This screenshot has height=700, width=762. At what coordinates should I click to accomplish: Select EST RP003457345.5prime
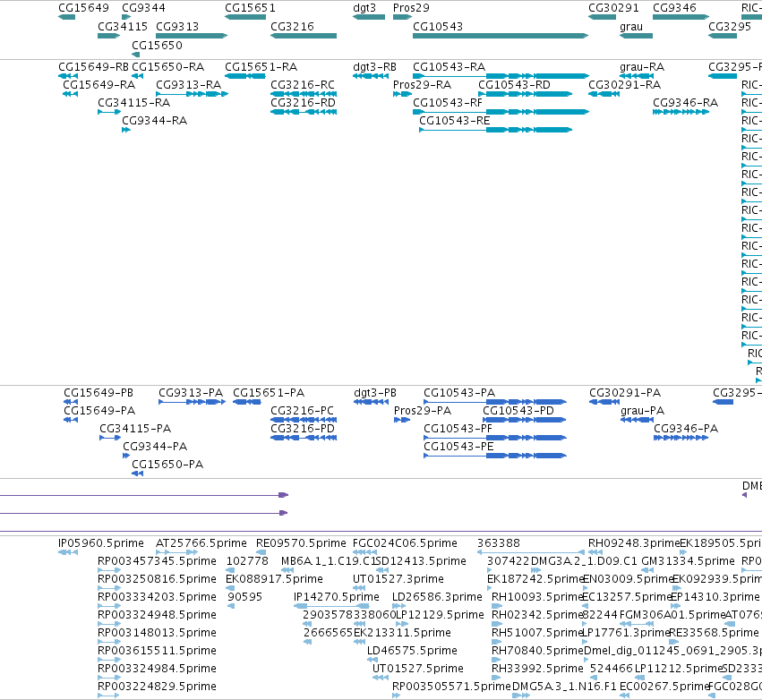(109, 570)
